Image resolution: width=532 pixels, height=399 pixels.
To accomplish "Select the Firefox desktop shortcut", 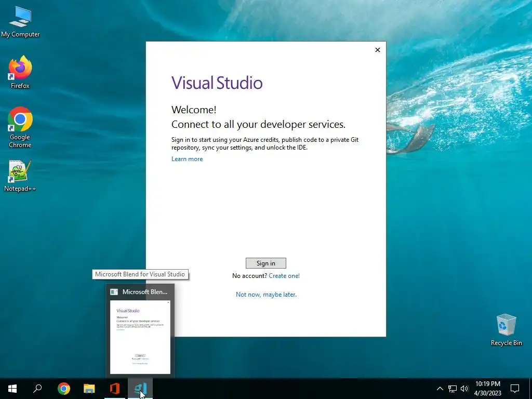I will 20,72.
